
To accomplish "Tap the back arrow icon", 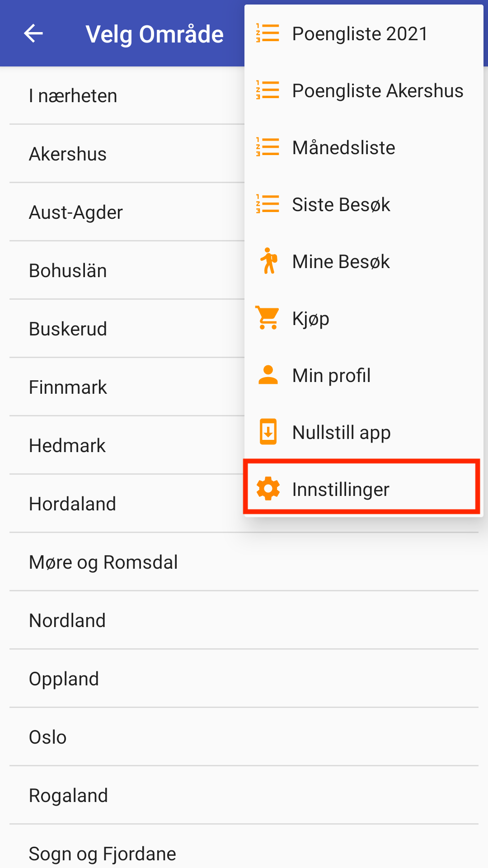I will (33, 33).
